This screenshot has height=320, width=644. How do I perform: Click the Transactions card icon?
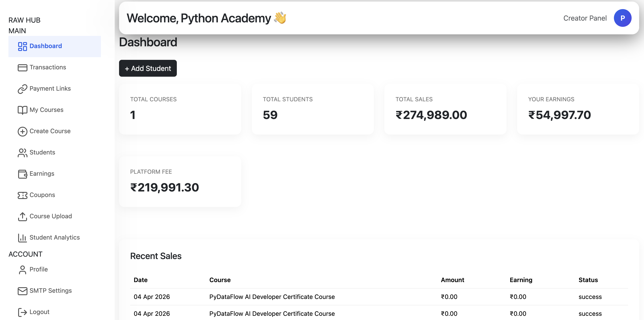point(22,68)
